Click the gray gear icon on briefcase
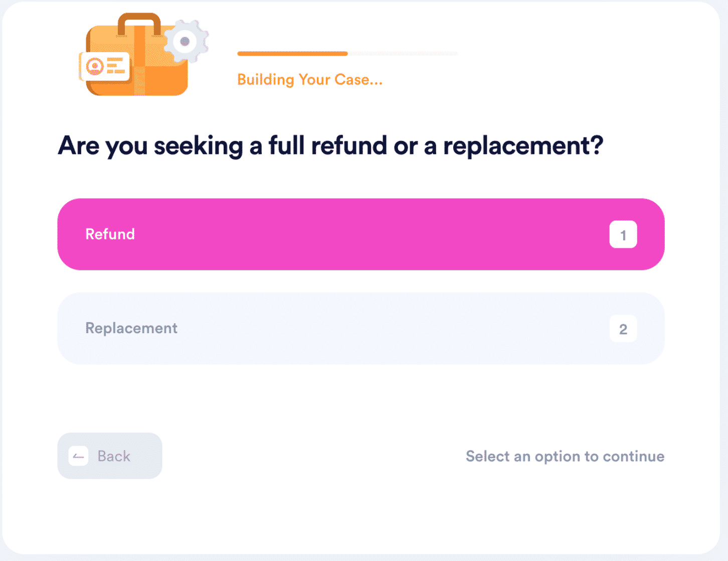Image resolution: width=728 pixels, height=561 pixels. [186, 42]
